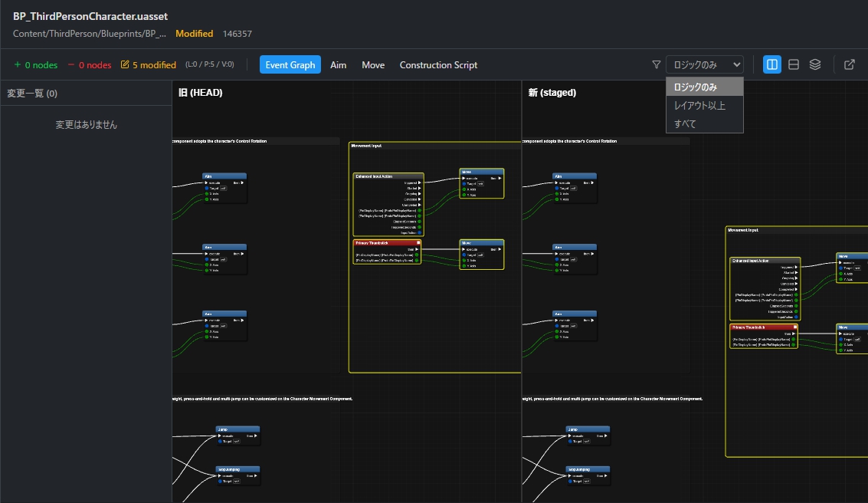Click the green plus added-nodes icon

[x=18, y=65]
